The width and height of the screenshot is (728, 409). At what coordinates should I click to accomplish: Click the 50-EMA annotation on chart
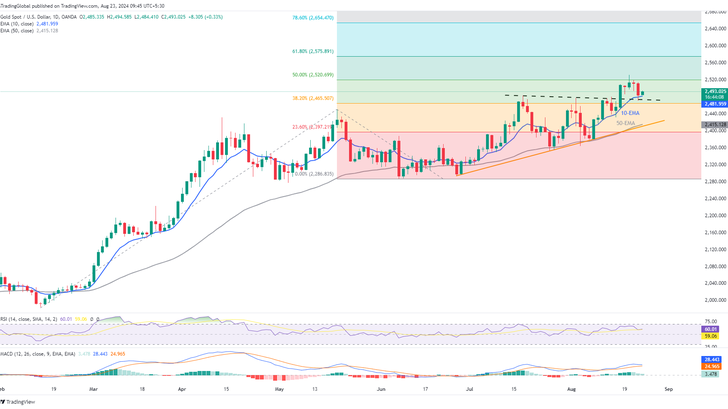[x=625, y=123]
